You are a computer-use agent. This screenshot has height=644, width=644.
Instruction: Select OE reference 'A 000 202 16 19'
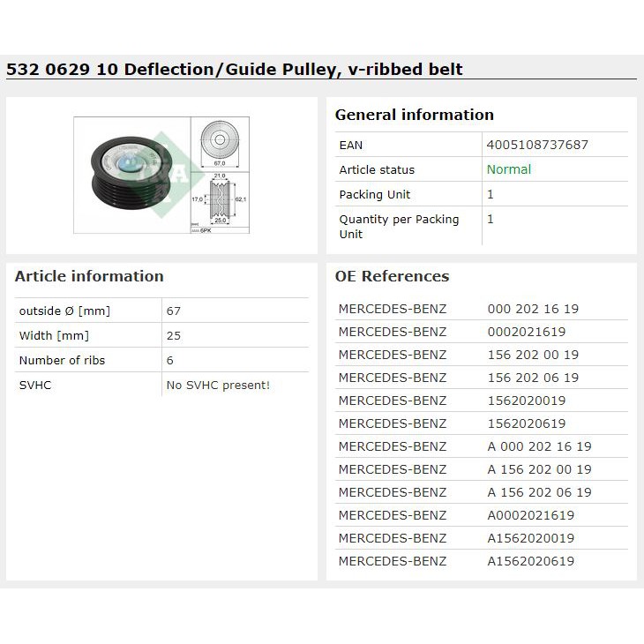coord(539,446)
